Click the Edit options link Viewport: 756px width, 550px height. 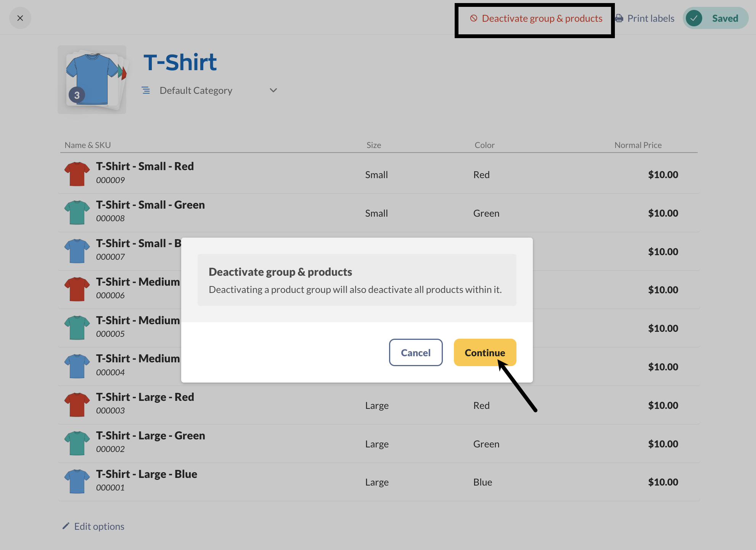[99, 526]
